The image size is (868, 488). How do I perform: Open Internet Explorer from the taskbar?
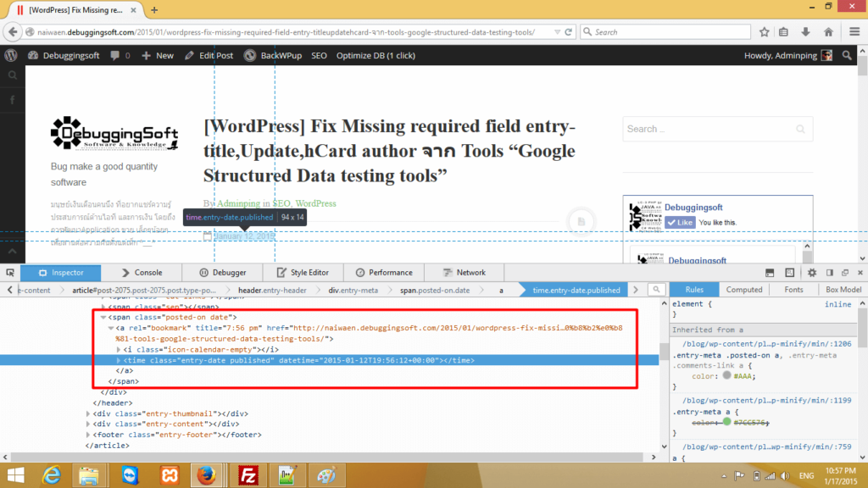pyautogui.click(x=52, y=475)
